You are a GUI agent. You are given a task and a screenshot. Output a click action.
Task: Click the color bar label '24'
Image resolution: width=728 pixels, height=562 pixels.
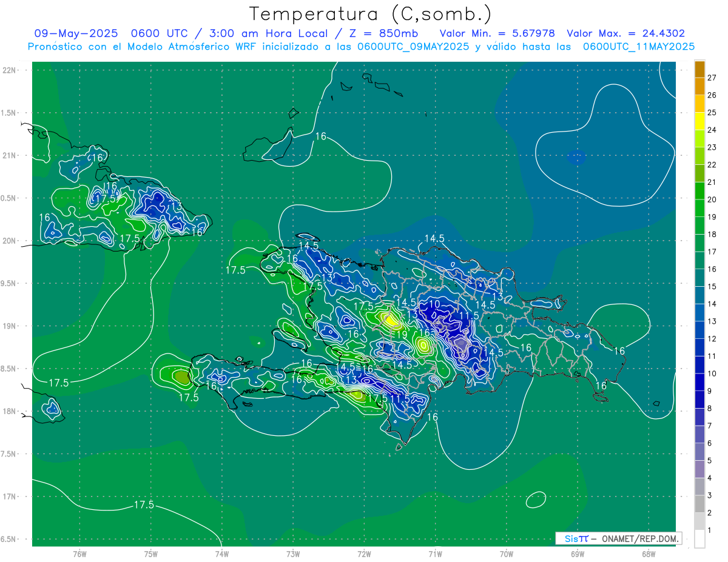click(x=712, y=130)
